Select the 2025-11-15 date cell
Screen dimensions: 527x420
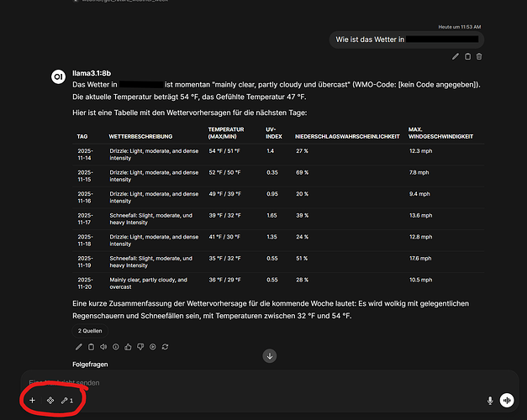click(86, 176)
